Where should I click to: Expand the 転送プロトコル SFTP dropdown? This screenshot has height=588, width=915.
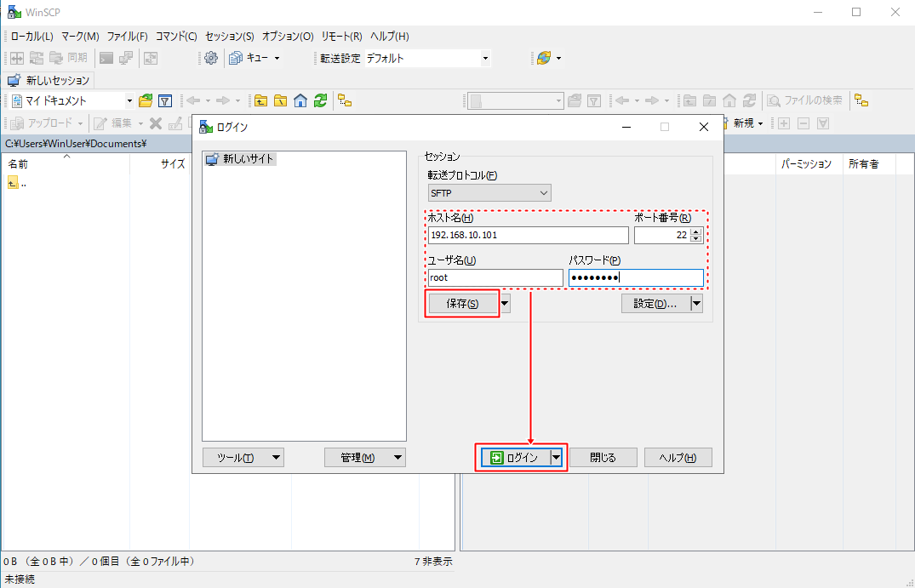489,193
